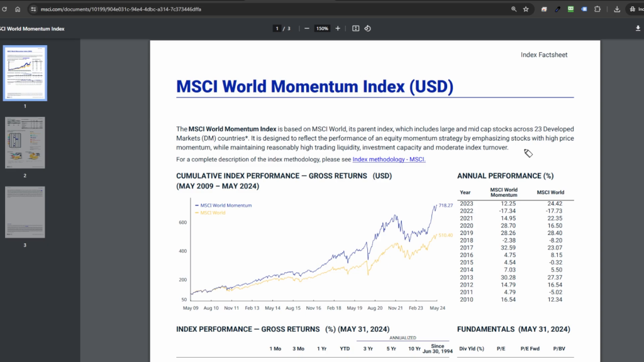This screenshot has width=644, height=362.
Task: Click the 22.35 value in the 2021 row
Action: (555, 218)
